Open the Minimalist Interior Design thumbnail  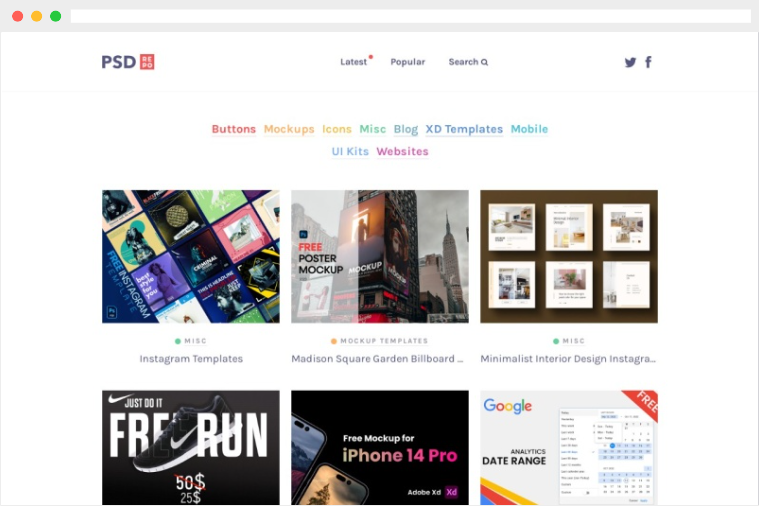[x=569, y=257]
